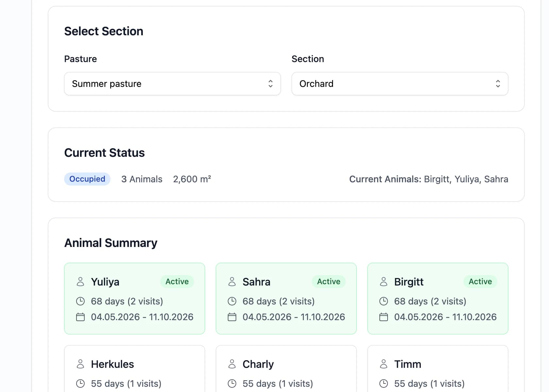The image size is (549, 392).
Task: Click the Current Status heading
Action: pyautogui.click(x=105, y=153)
